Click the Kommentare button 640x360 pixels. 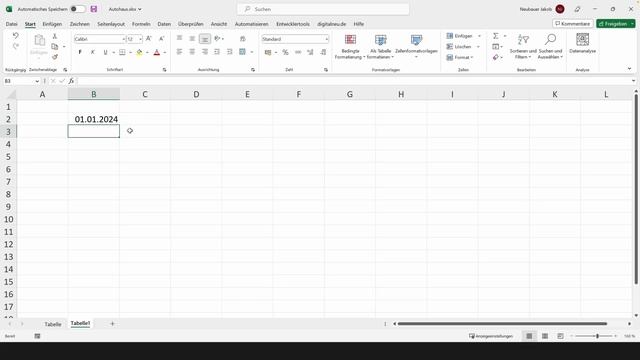573,24
